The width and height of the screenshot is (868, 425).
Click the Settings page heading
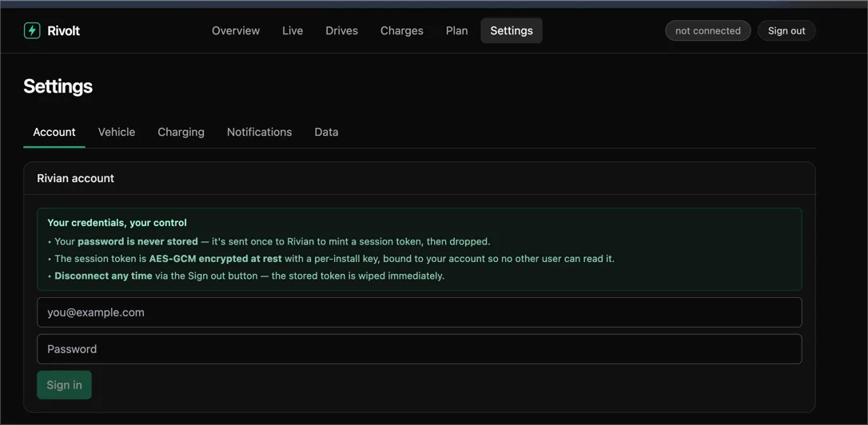point(58,86)
